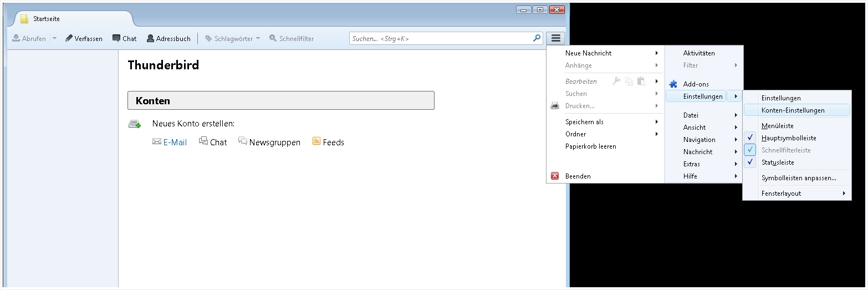Screen dimensions: 868x290
Task: Toggle the Menüleiste option
Action: click(x=797, y=126)
